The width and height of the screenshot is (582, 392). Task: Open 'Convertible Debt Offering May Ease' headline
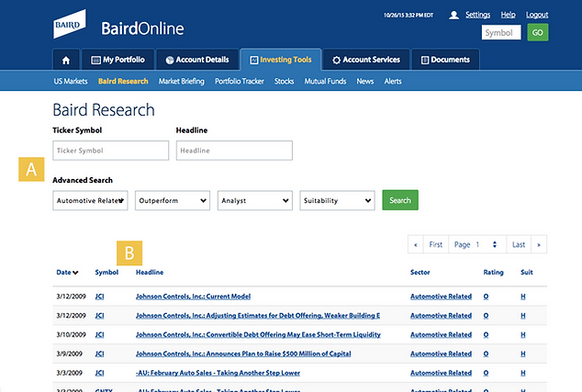tap(258, 335)
